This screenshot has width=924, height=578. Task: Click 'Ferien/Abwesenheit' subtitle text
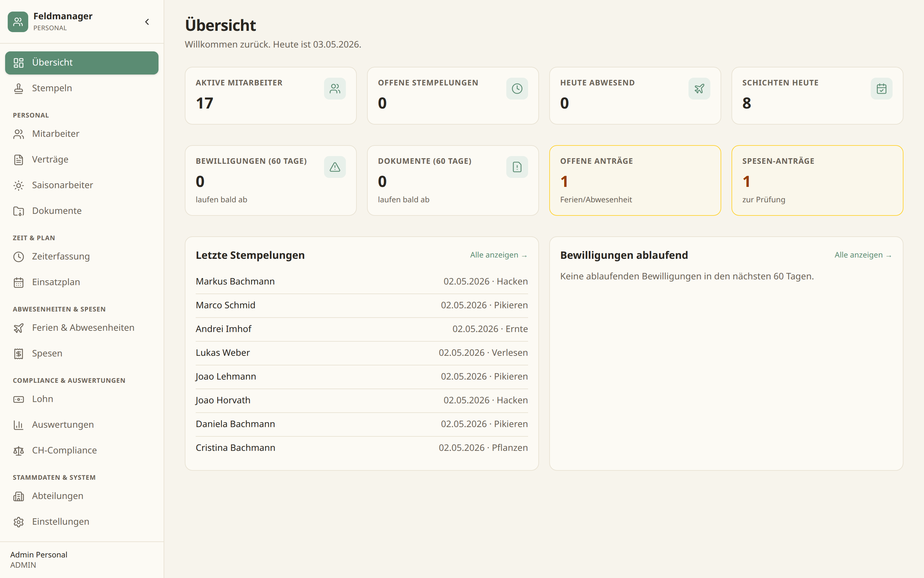pos(596,199)
